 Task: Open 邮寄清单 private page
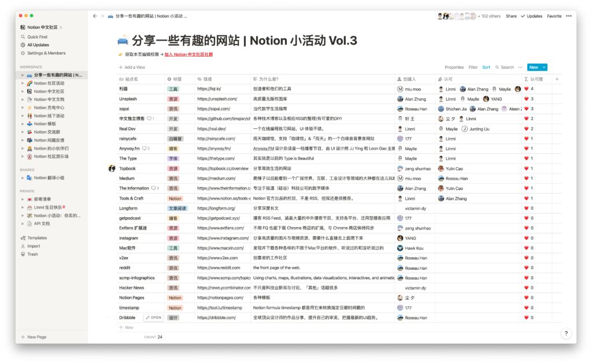click(x=42, y=199)
